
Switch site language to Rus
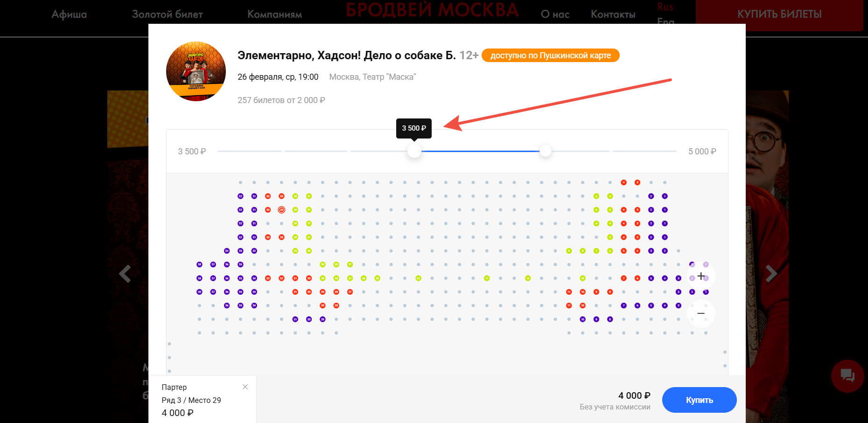tap(665, 7)
